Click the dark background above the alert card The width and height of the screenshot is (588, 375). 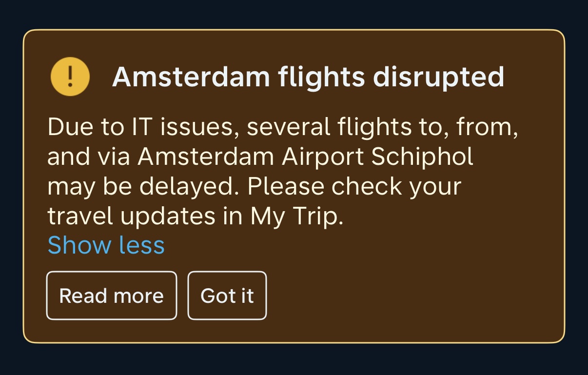click(294, 14)
